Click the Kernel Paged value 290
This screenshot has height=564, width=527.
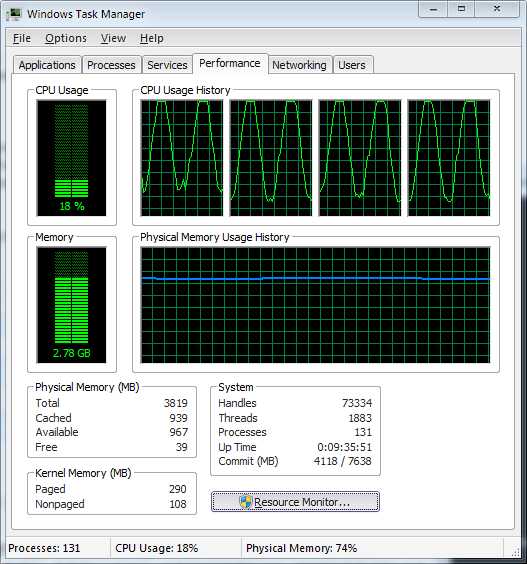click(x=178, y=489)
